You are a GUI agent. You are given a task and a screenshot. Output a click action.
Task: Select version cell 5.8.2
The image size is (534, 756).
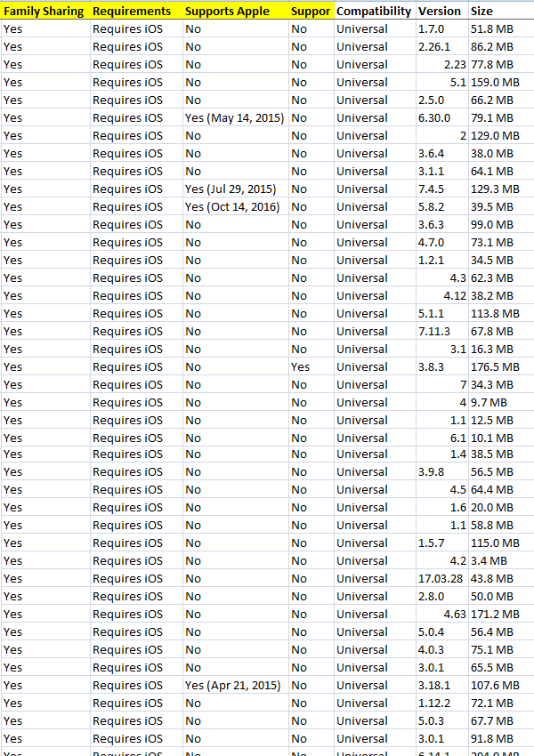tap(441, 207)
